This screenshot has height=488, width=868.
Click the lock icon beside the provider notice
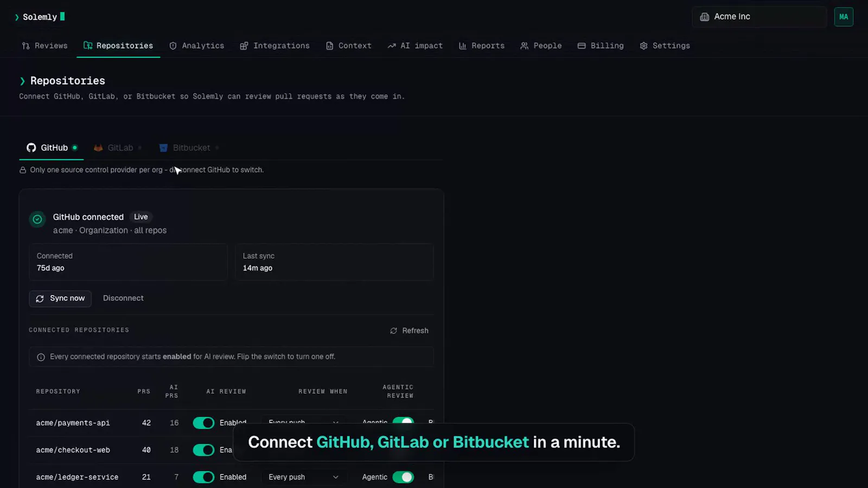[x=23, y=170]
